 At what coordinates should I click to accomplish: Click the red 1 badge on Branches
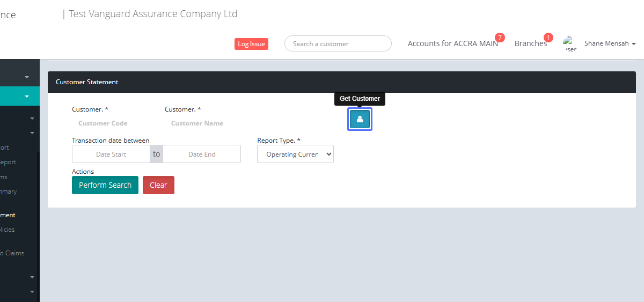[548, 38]
